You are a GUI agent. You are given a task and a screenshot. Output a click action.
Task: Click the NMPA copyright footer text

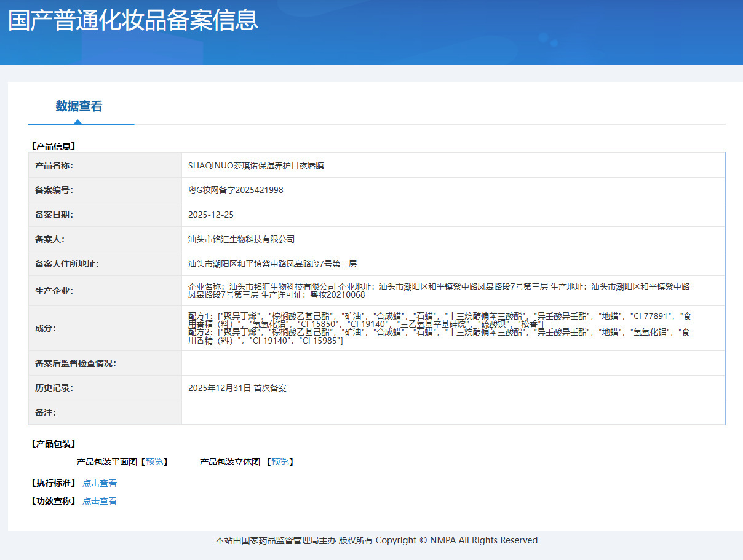coord(376,540)
